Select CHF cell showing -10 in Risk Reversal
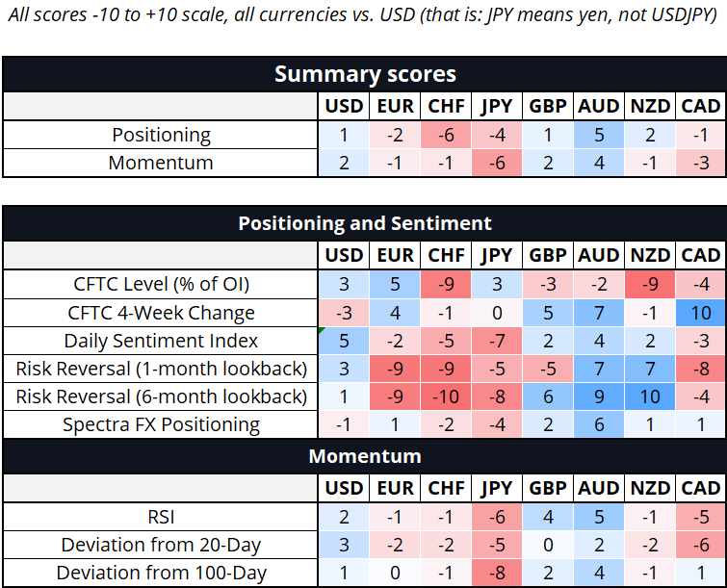 (x=446, y=396)
